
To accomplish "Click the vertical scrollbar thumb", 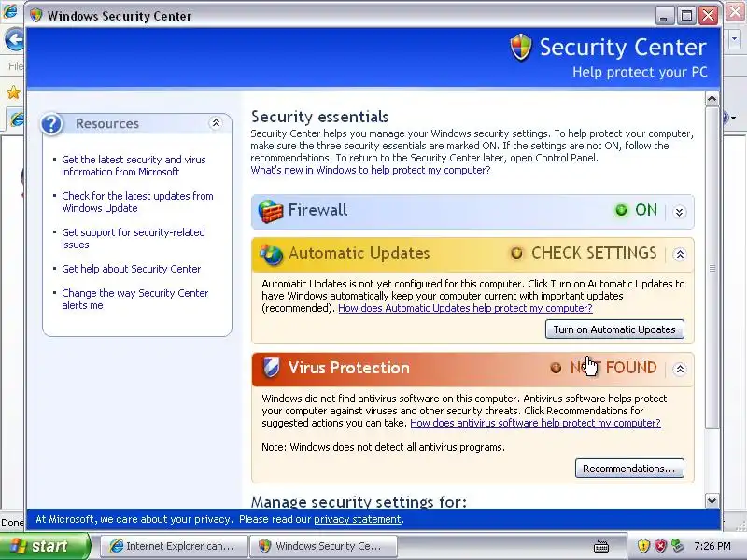I will tap(712, 268).
